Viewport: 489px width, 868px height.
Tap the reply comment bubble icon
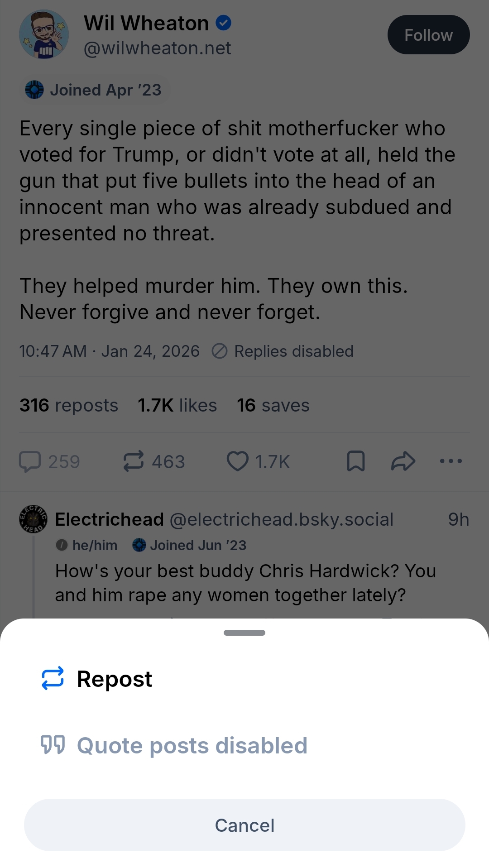[x=30, y=461]
